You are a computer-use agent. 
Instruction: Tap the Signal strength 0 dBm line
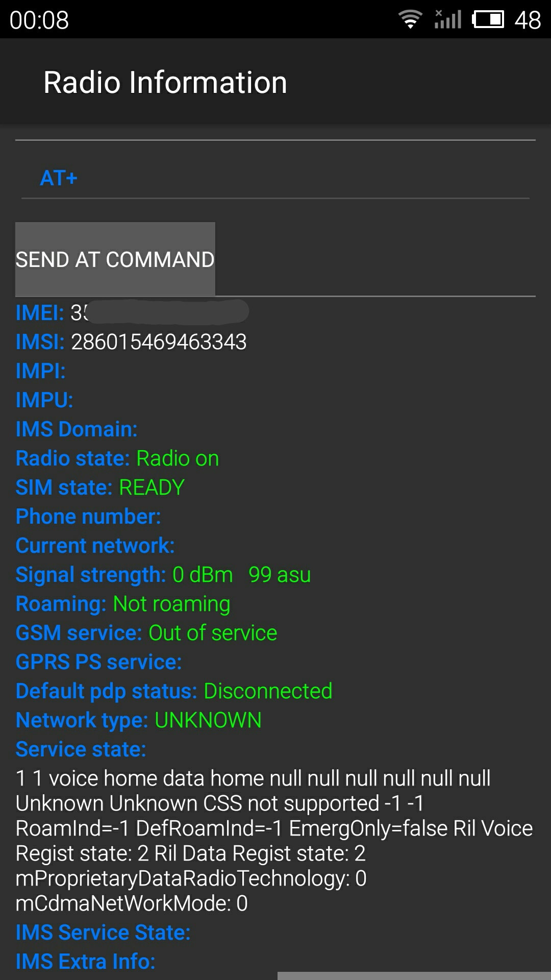[x=163, y=575]
